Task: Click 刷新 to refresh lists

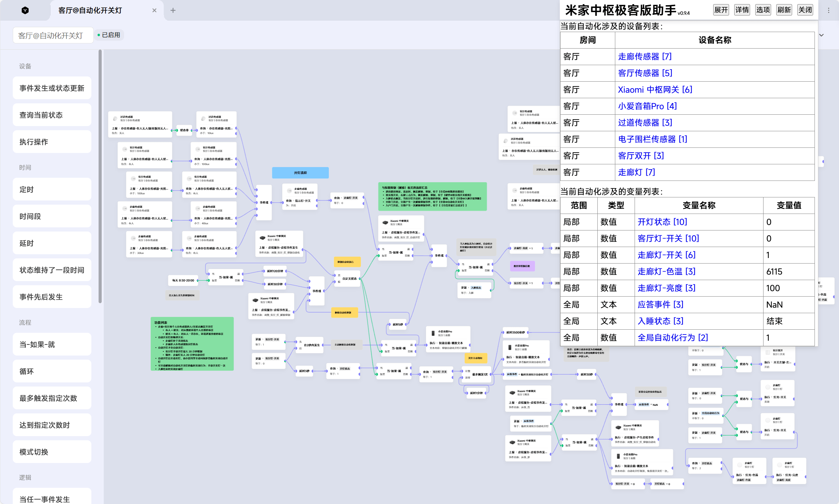Action: point(784,10)
